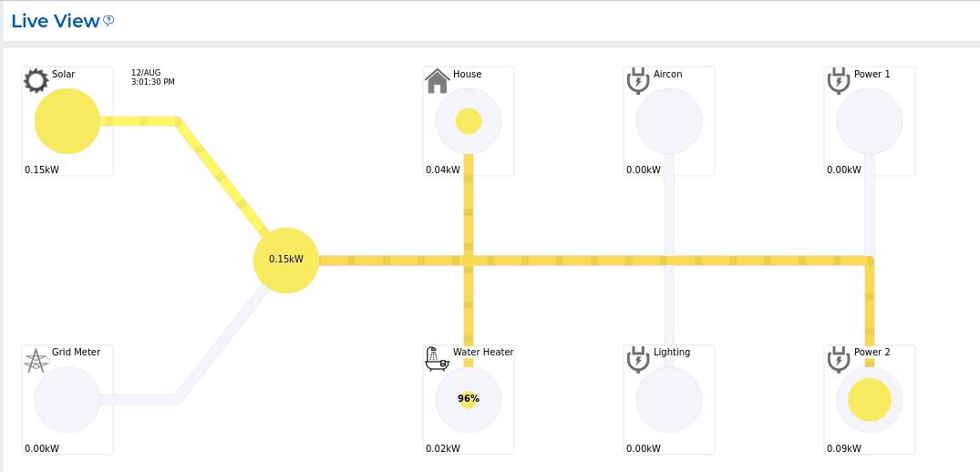Image resolution: width=980 pixels, height=472 pixels.
Task: Click the large yellow Solar circle
Action: pyautogui.click(x=67, y=121)
